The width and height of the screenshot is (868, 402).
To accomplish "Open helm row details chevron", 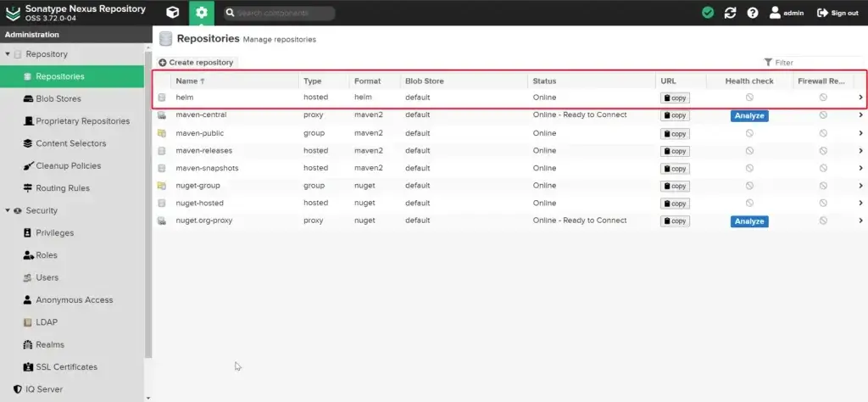I will tap(861, 98).
